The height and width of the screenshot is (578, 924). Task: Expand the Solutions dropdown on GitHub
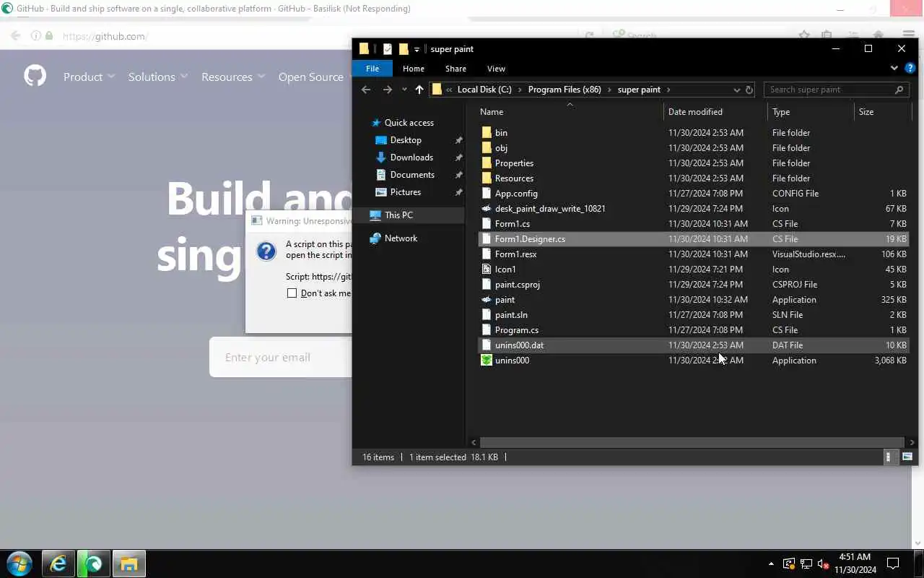click(x=158, y=77)
